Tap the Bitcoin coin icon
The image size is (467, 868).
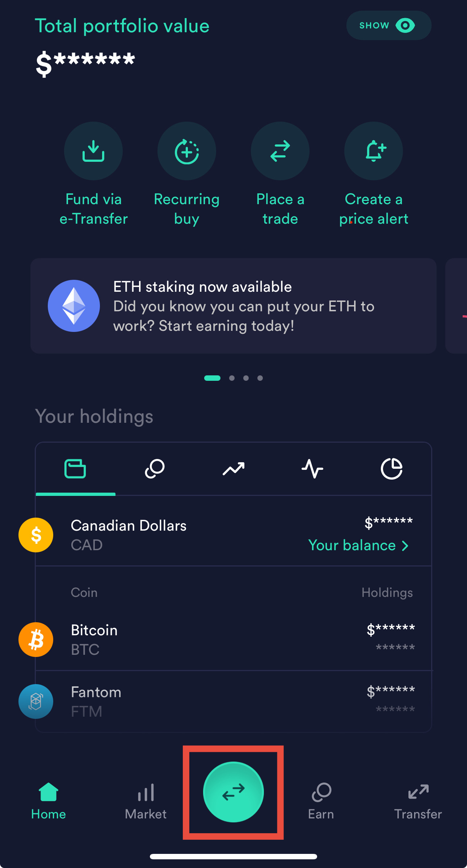point(36,640)
